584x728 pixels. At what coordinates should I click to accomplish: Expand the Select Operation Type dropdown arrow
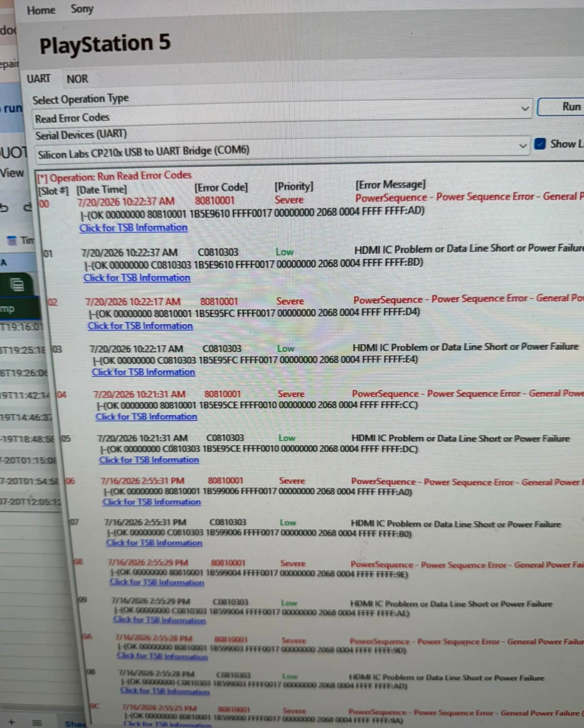point(525,108)
